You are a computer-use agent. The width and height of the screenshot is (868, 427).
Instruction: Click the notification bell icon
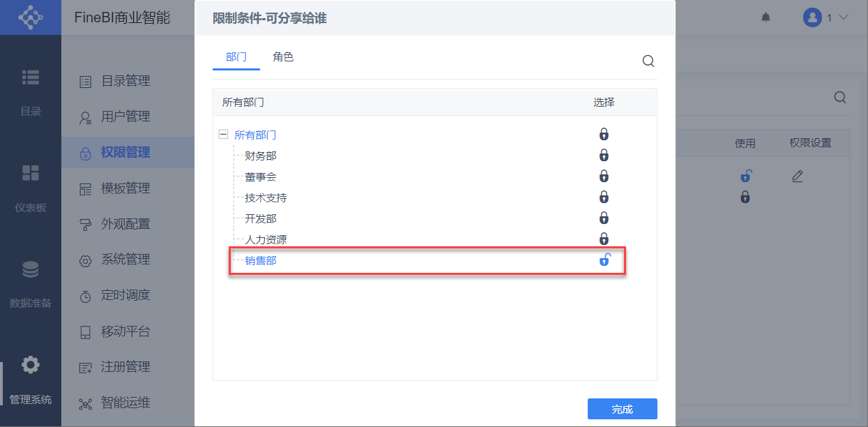click(766, 17)
